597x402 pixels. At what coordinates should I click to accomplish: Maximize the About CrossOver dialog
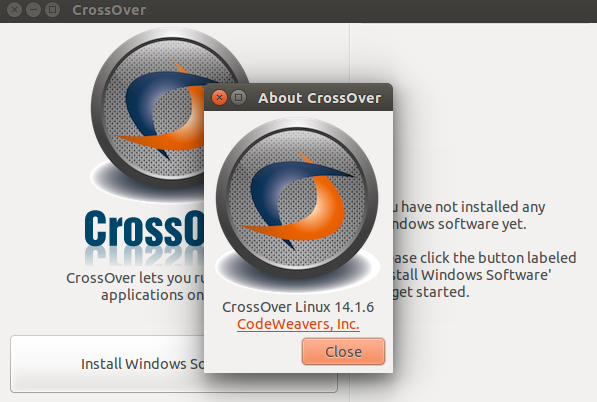(x=239, y=98)
